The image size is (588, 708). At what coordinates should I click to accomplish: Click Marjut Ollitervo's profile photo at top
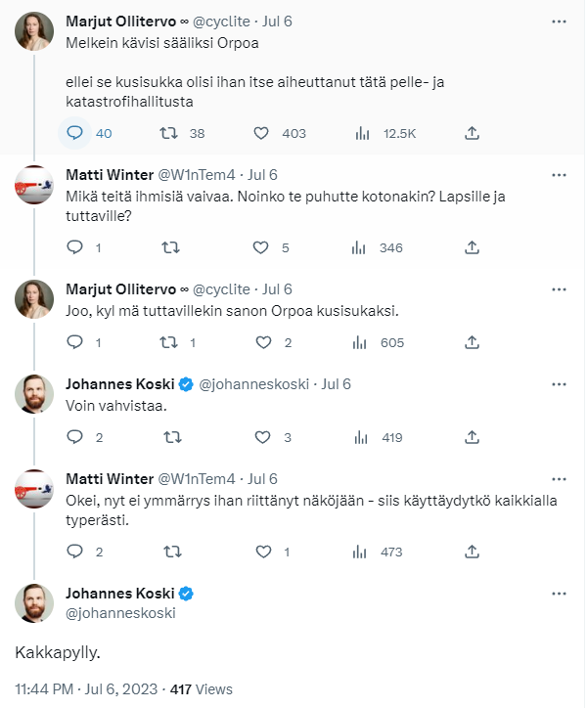pos(34,31)
